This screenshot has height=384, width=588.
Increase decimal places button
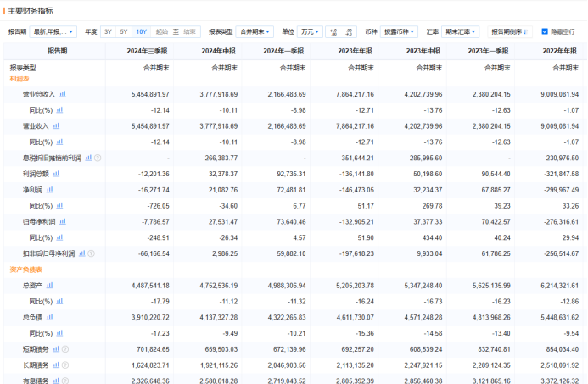click(333, 31)
